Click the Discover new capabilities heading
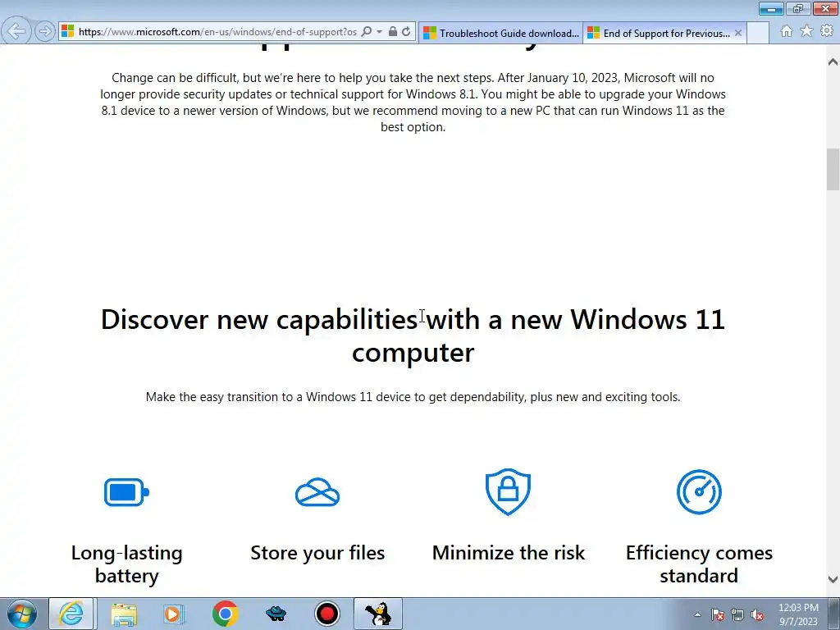 click(413, 336)
